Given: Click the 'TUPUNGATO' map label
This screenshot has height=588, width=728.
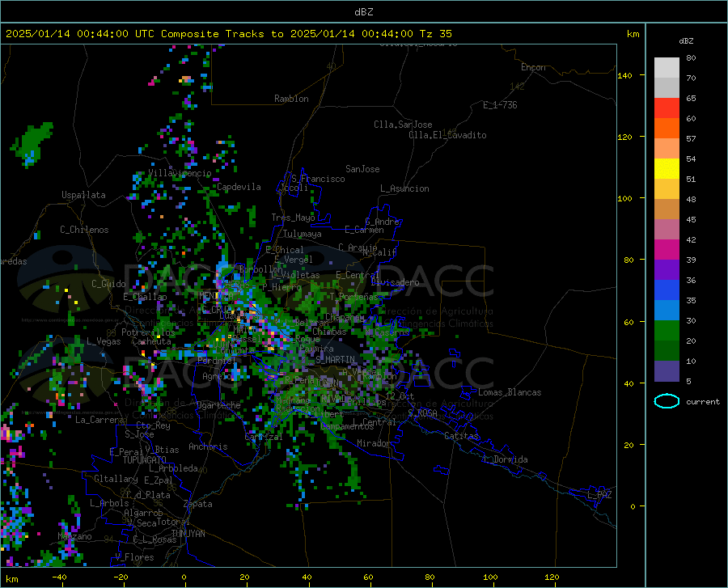Looking at the screenshot, I should pos(145,460).
